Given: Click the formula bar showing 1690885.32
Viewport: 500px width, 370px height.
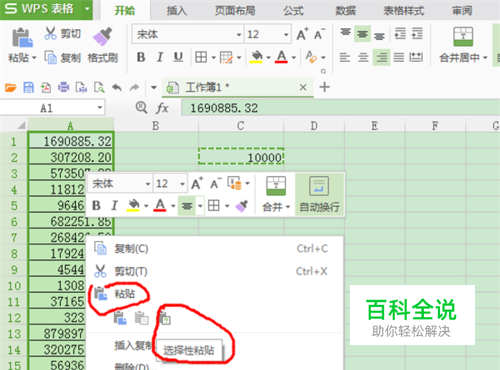Looking at the screenshot, I should tap(341, 108).
